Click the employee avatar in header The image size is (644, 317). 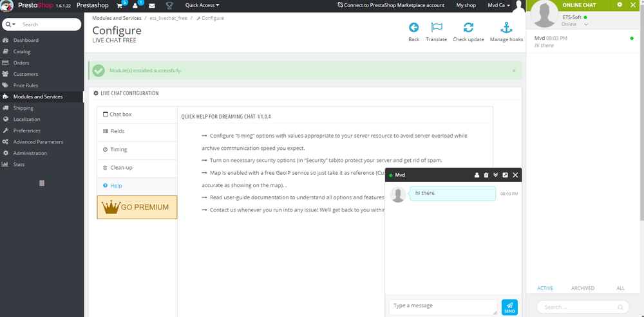click(520, 6)
